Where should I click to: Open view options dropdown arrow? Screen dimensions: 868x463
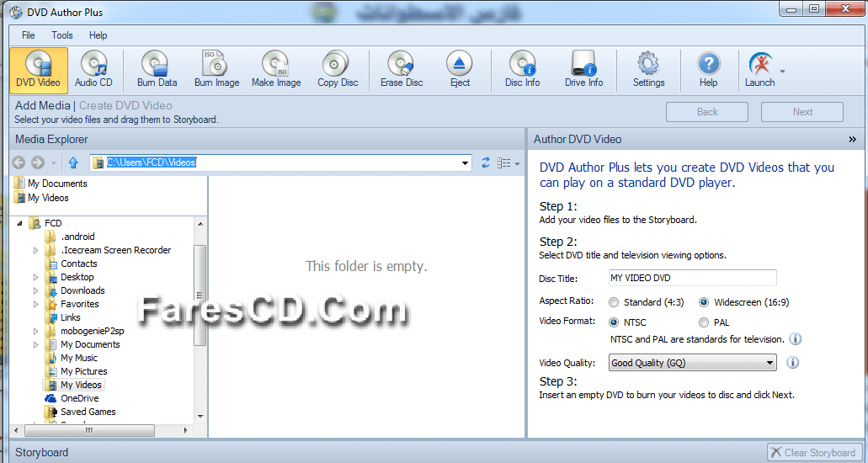(517, 163)
